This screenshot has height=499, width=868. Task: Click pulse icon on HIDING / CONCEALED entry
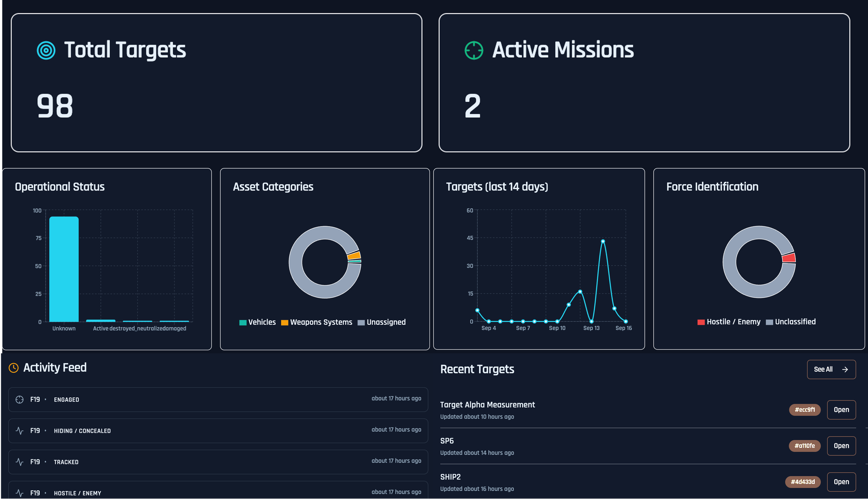coord(19,431)
